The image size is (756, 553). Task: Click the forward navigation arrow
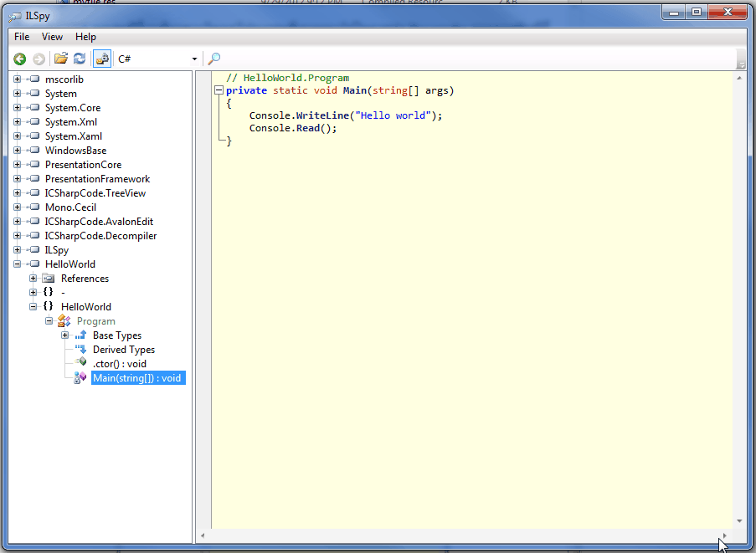click(x=38, y=59)
